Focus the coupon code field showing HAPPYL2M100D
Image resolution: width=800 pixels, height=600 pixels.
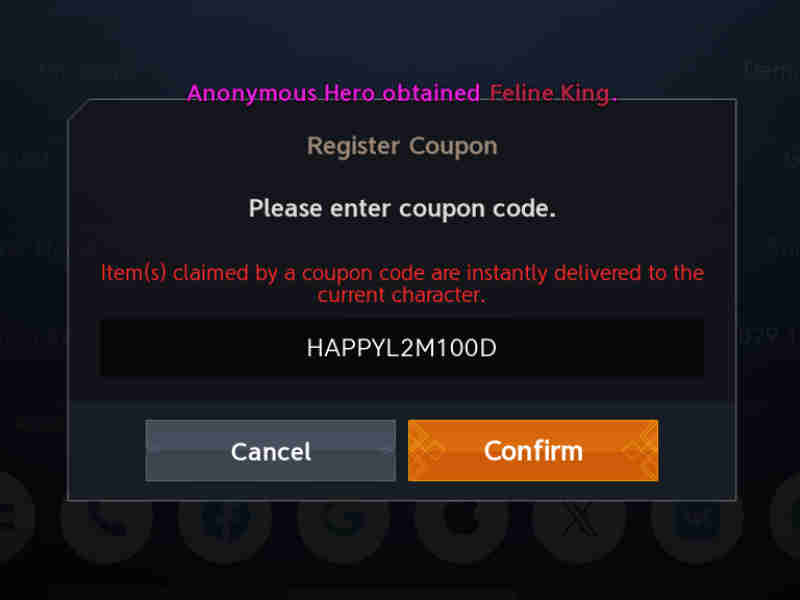pyautogui.click(x=402, y=348)
